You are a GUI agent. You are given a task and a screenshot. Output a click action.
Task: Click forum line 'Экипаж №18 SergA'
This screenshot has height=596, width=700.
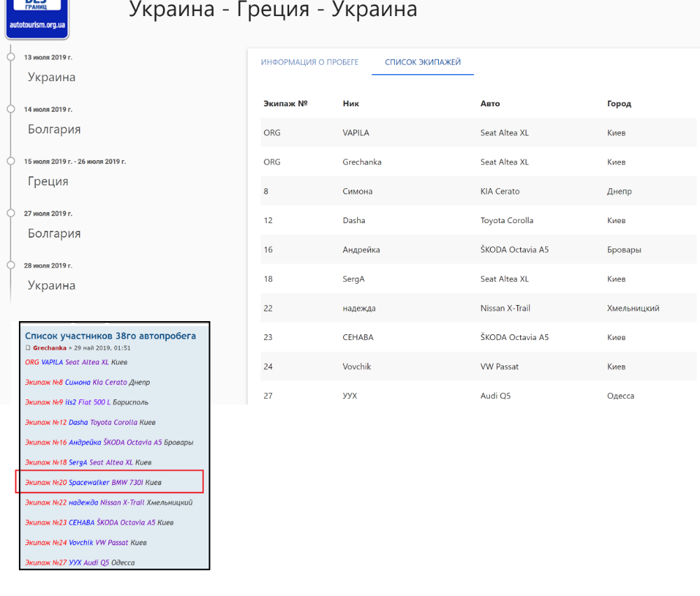pos(88,462)
